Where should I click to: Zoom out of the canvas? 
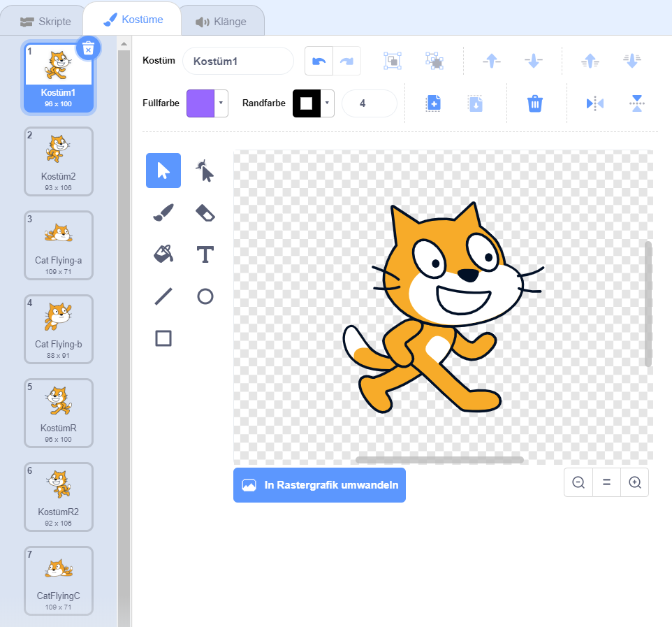pos(578,482)
